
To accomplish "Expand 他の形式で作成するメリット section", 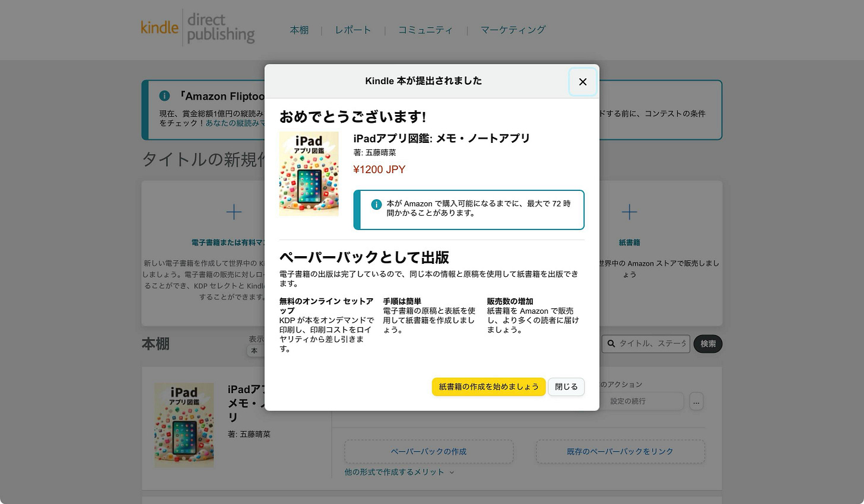I will [399, 472].
